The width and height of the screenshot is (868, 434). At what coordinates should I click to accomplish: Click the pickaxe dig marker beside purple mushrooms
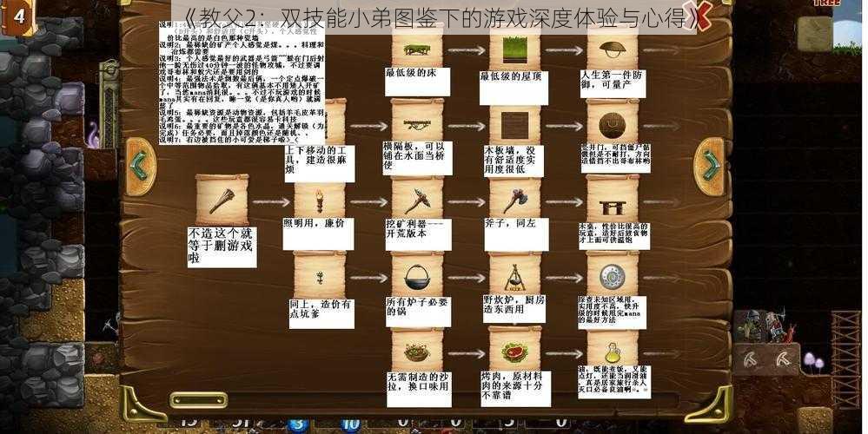(x=784, y=358)
